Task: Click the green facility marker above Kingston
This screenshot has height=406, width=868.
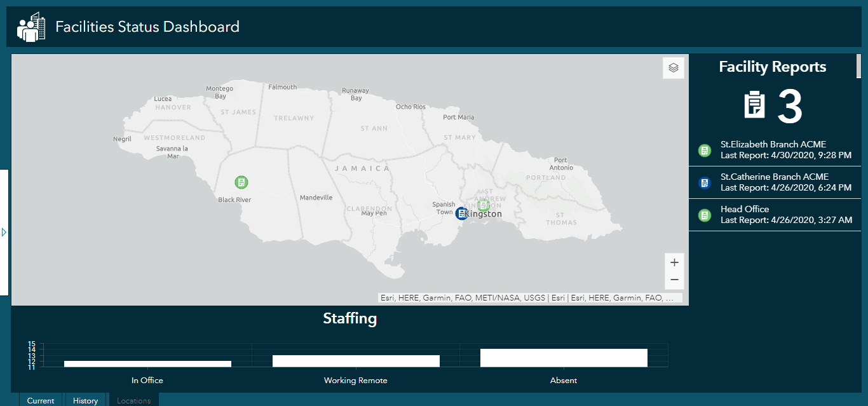Action: click(484, 205)
